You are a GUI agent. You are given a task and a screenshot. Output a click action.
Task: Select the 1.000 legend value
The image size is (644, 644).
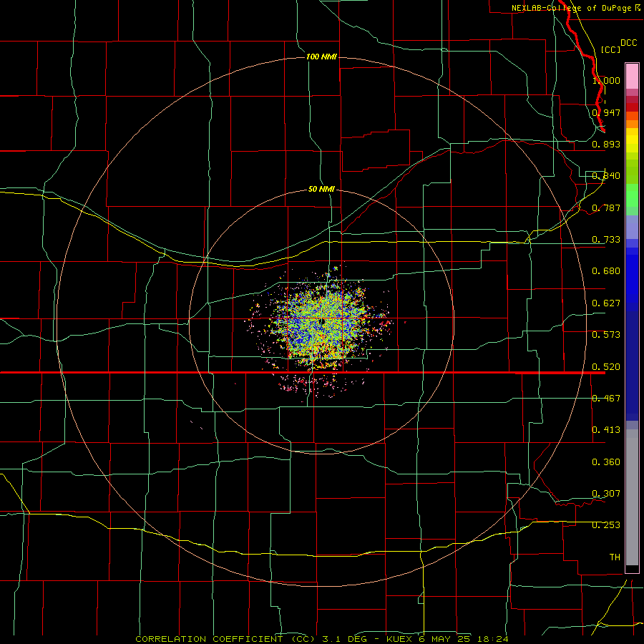point(606,80)
